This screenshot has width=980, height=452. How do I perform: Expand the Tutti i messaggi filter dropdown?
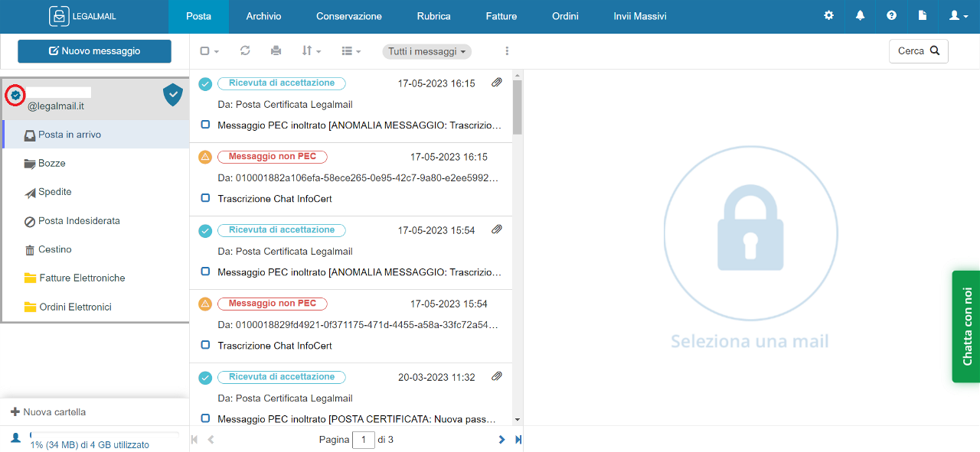tap(426, 51)
